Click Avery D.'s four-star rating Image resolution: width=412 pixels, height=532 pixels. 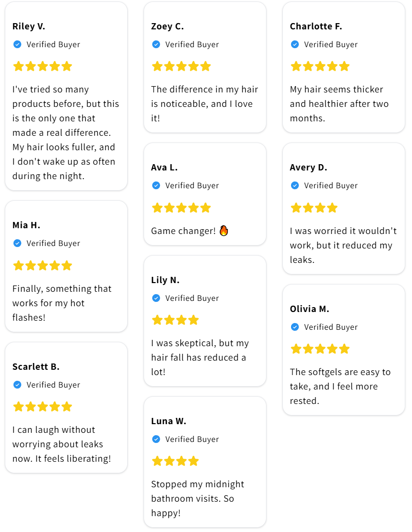point(314,208)
